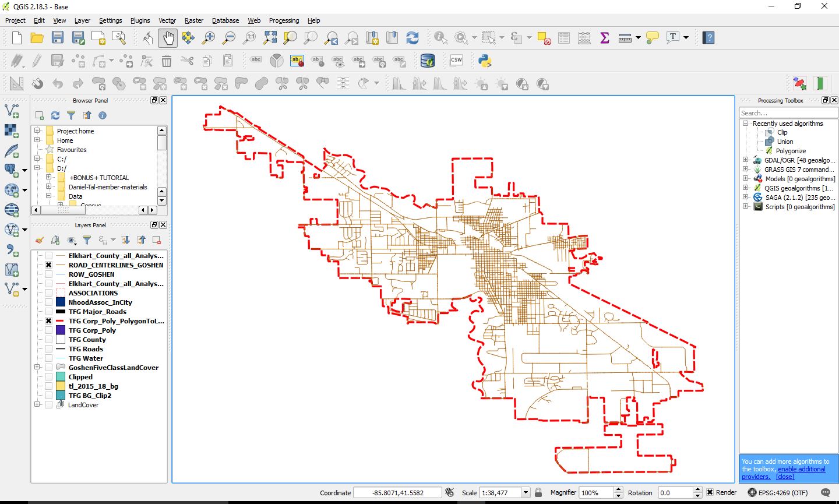Select the Pan Map hand tool
The image size is (839, 504).
[168, 38]
